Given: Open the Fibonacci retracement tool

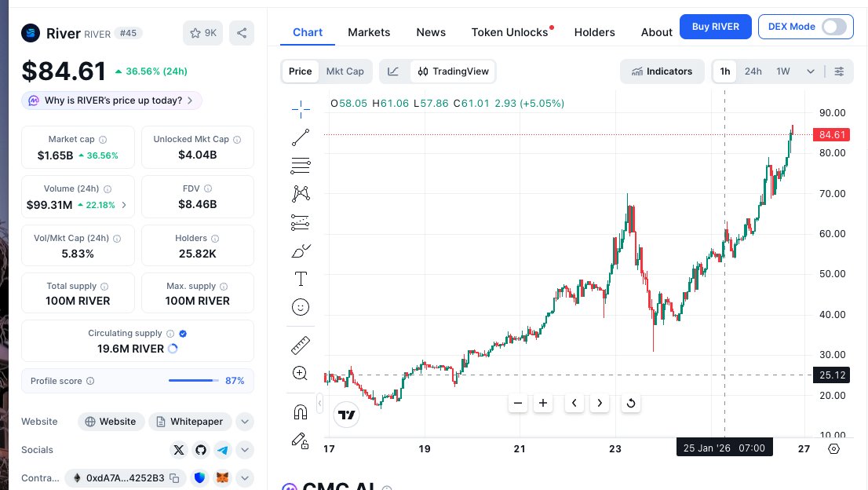Looking at the screenshot, I should 301,166.
